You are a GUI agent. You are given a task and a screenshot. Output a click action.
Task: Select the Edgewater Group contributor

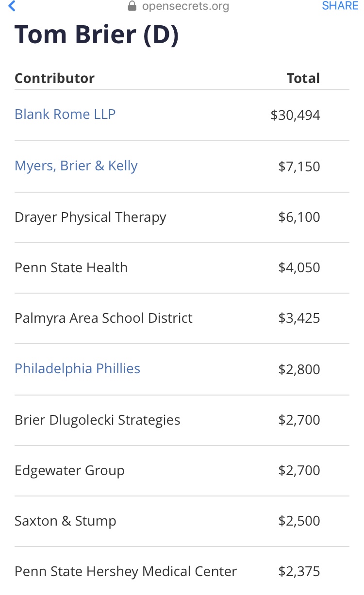click(69, 470)
